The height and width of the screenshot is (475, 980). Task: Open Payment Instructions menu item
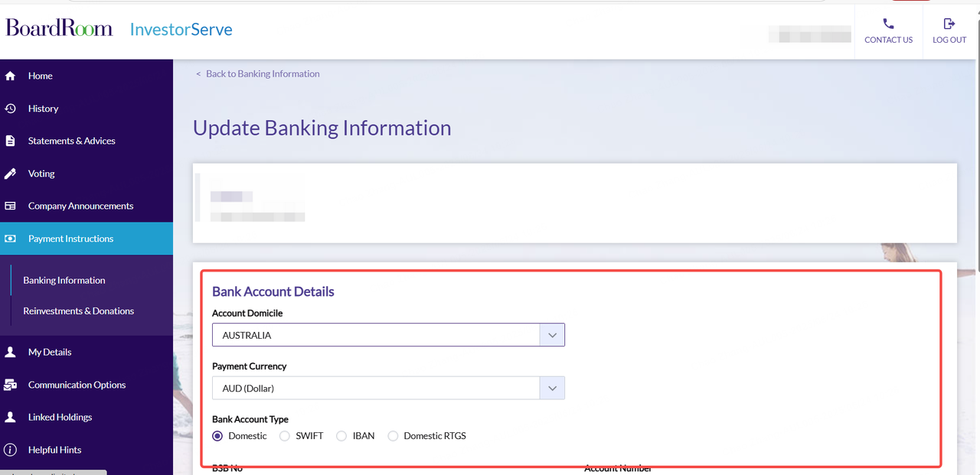point(87,239)
